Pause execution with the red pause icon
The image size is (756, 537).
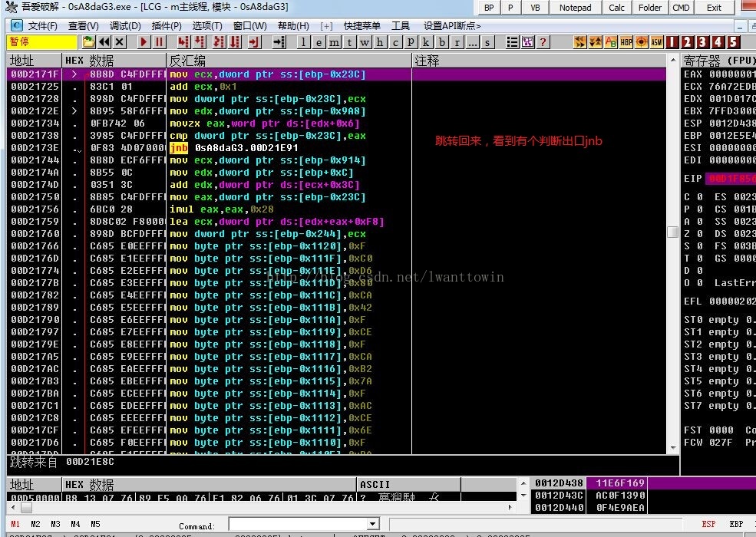click(159, 42)
